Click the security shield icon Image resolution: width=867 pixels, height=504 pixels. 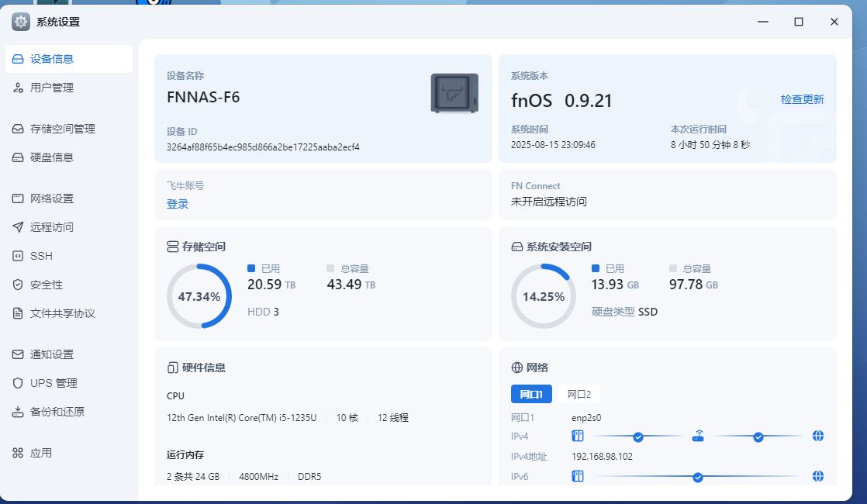point(18,285)
